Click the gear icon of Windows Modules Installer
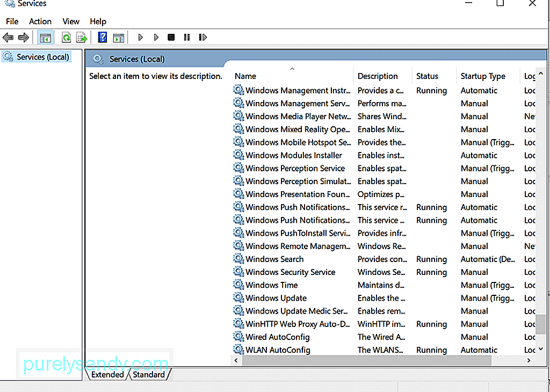Viewport: 550px width, 392px height. pyautogui.click(x=238, y=155)
